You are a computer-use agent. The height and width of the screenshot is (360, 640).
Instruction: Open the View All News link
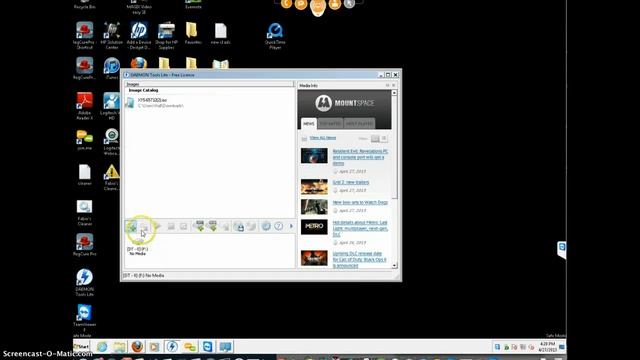(x=323, y=138)
